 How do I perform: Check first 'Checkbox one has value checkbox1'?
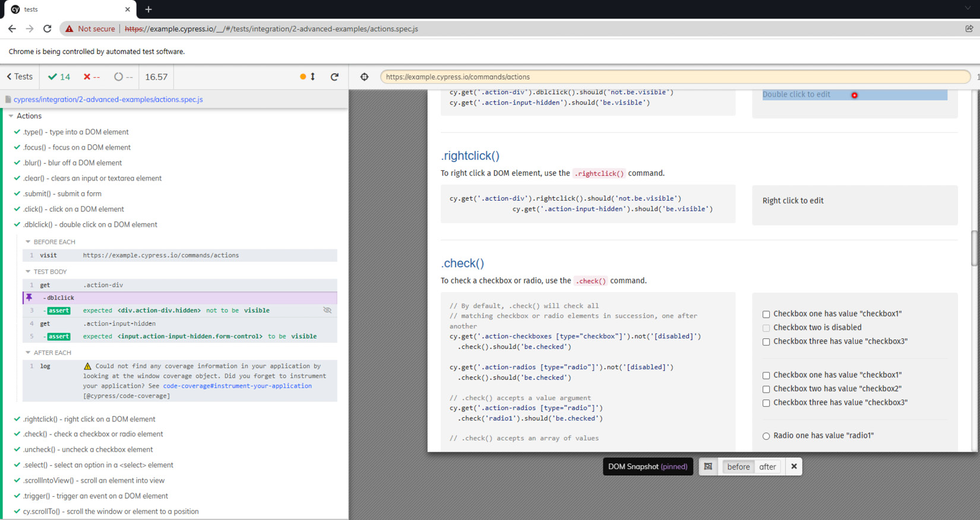coord(766,314)
